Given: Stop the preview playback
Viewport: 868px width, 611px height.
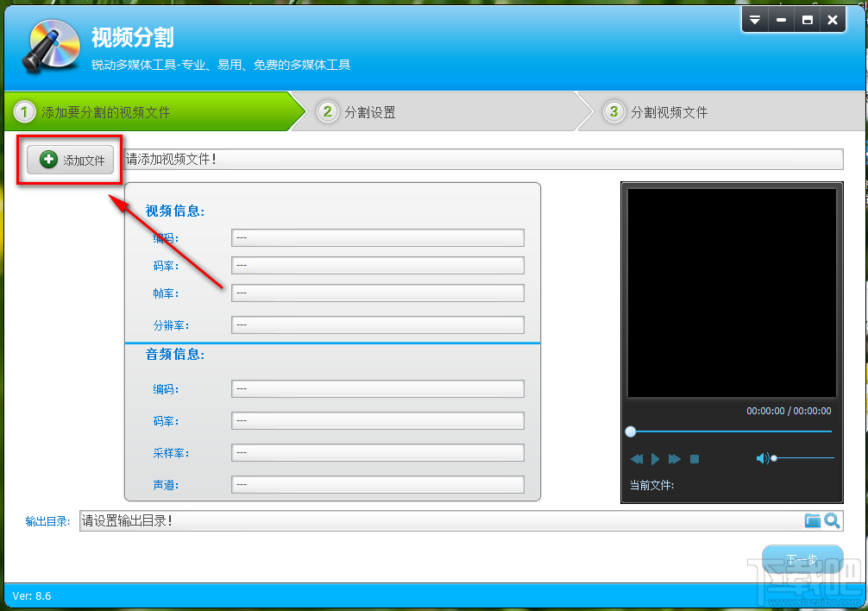Looking at the screenshot, I should pyautogui.click(x=695, y=459).
